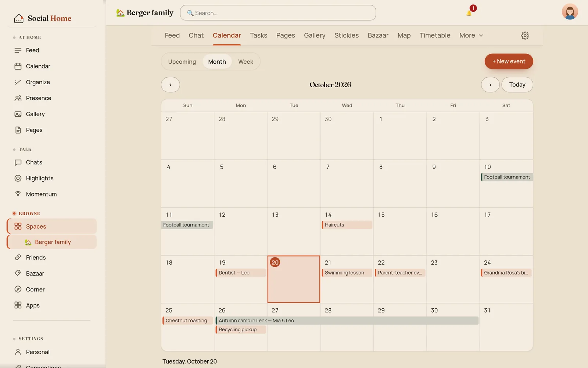Go to previous month arrow
This screenshot has width=588, height=368.
pos(171,85)
